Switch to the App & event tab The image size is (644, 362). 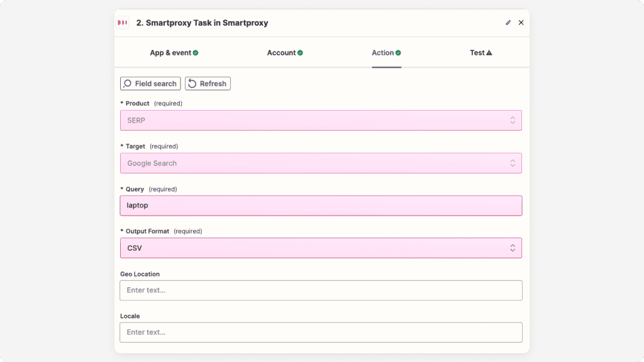point(170,53)
